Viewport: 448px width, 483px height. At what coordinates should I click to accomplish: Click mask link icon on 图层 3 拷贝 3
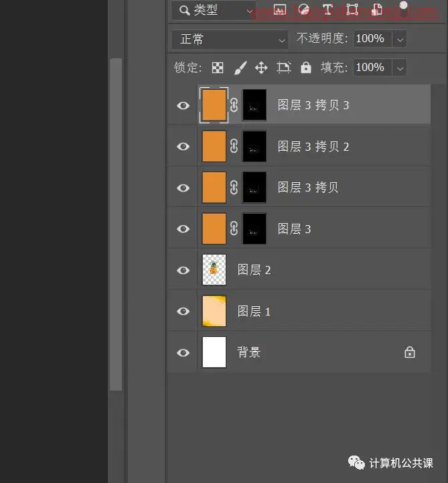tap(234, 105)
